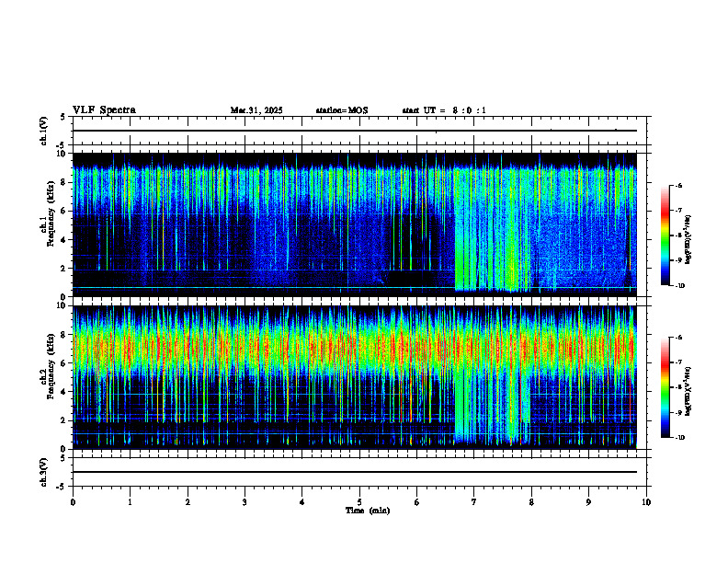Click the ch.1 frequency tick "4"
This screenshot has width=728, height=563.
click(63, 240)
